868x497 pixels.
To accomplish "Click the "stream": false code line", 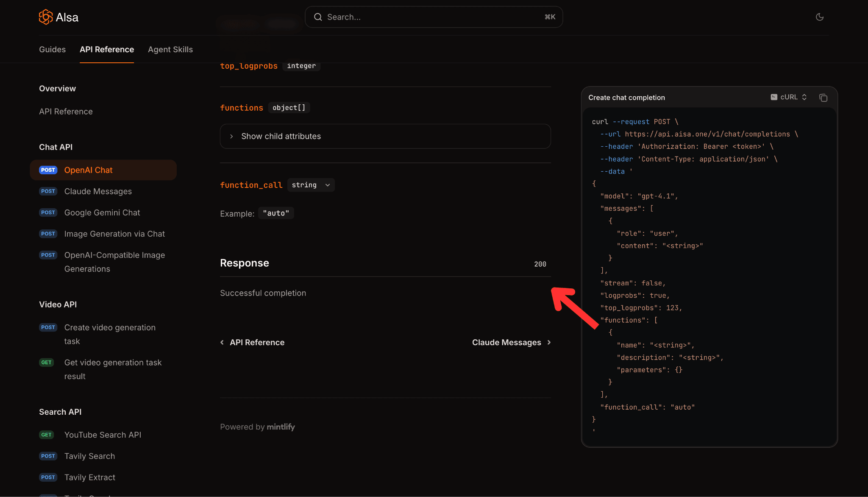I will 633,283.
